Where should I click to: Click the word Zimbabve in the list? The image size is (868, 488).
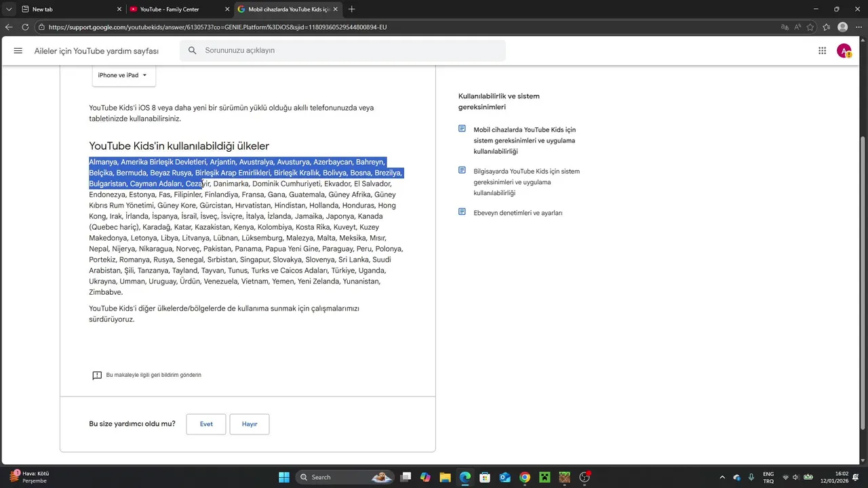pos(106,292)
